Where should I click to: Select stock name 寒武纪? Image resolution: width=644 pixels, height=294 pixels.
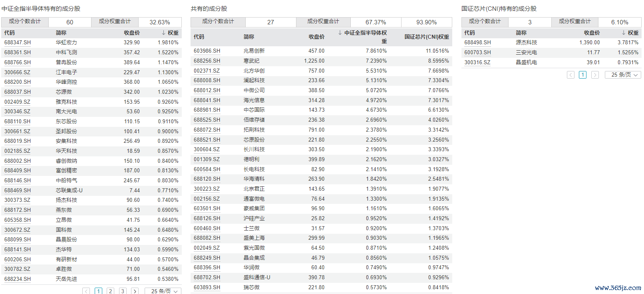coord(252,61)
